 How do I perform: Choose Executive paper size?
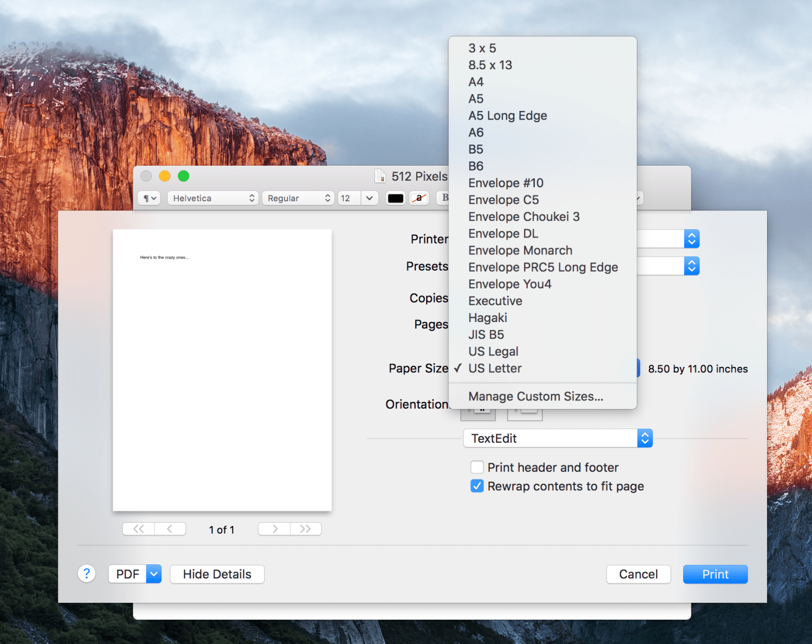(x=542, y=300)
